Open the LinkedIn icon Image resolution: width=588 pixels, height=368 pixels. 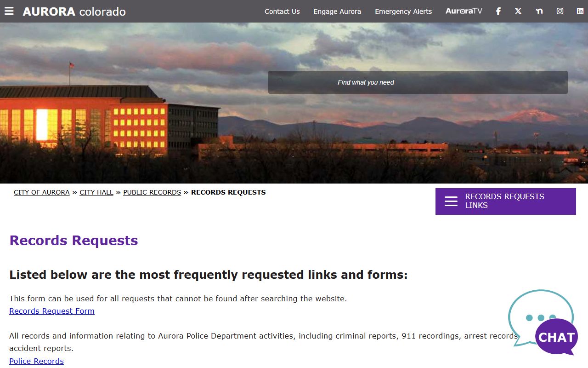(580, 11)
